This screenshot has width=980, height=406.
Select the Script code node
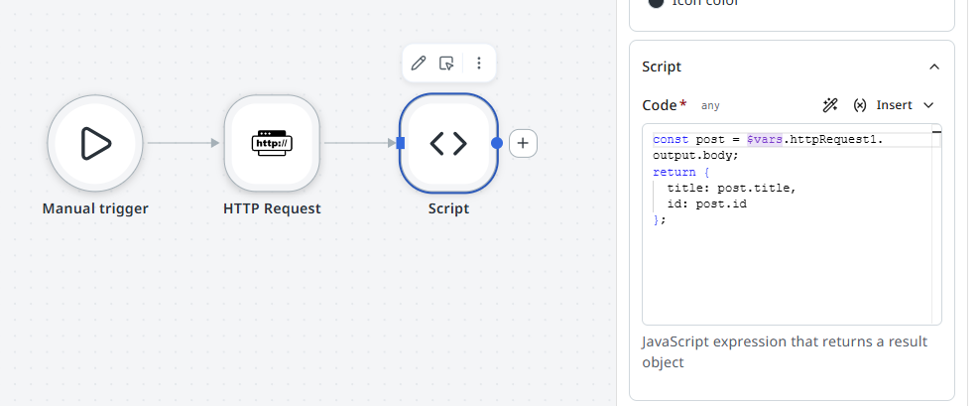click(x=448, y=143)
